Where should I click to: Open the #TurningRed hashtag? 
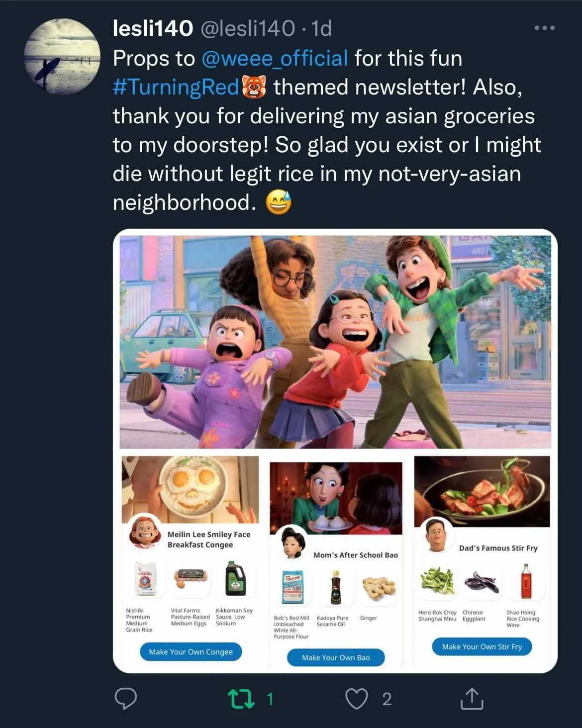[x=176, y=87]
